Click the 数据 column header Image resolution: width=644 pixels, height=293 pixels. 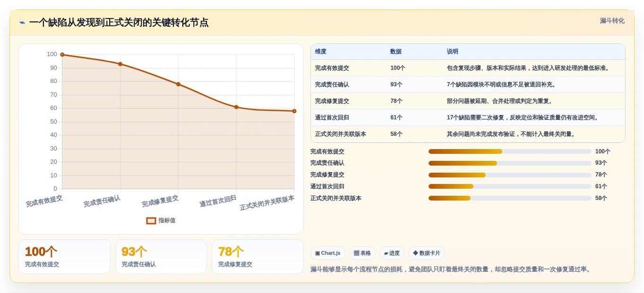[396, 51]
